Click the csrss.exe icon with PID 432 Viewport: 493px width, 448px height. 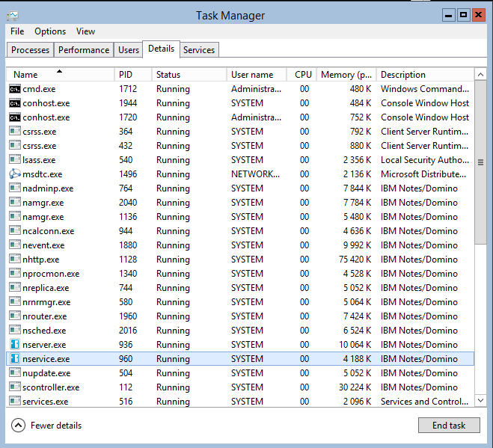click(15, 146)
